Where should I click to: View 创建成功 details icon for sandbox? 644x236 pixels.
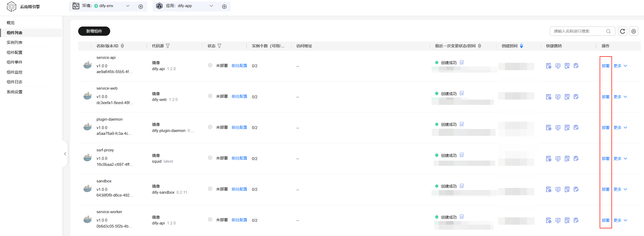click(462, 186)
